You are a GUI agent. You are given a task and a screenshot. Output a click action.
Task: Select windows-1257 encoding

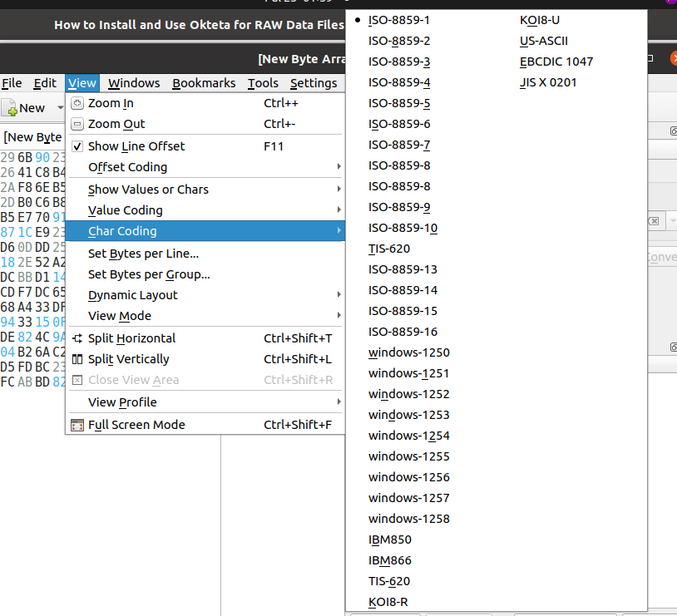pyautogui.click(x=409, y=498)
